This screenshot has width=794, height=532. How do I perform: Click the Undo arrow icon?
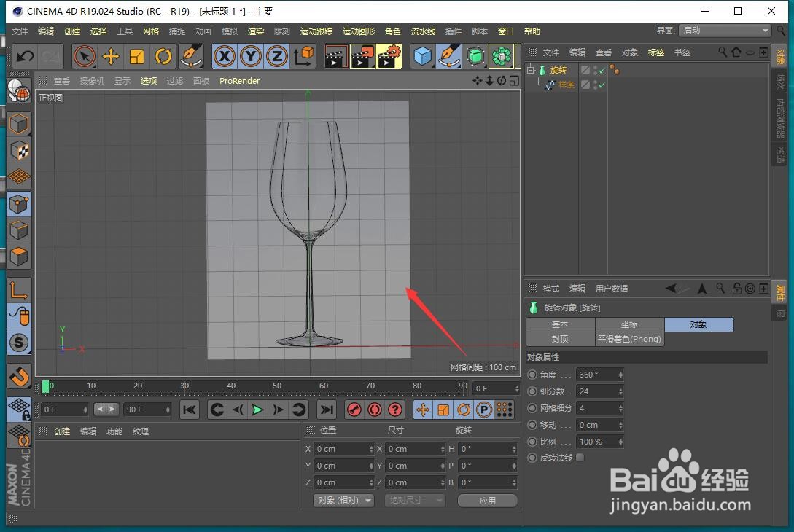point(25,56)
